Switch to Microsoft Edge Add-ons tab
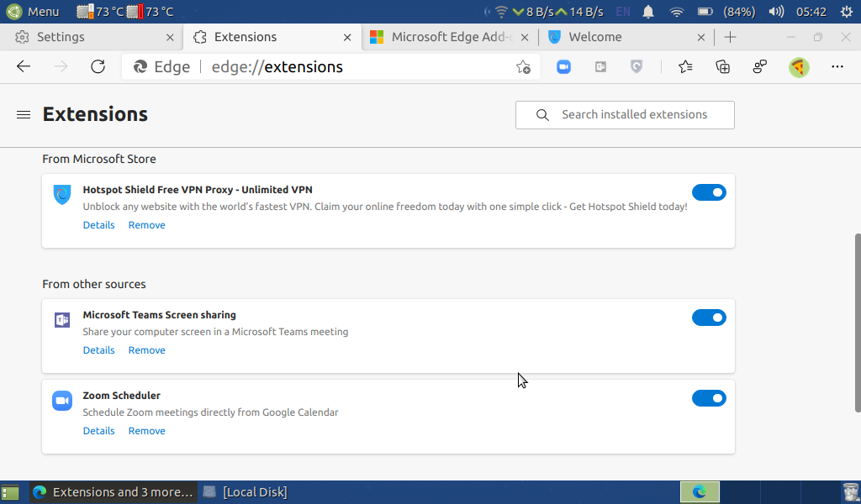861x504 pixels. (x=449, y=37)
